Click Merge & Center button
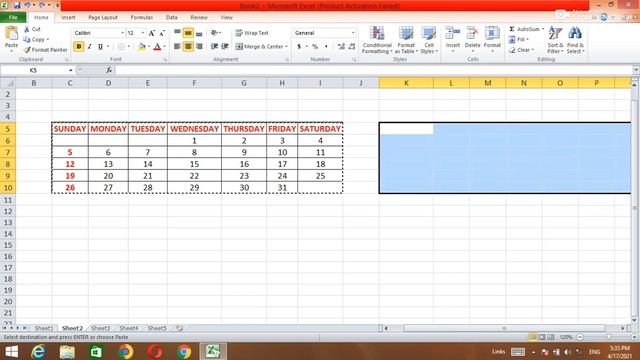 click(x=259, y=47)
